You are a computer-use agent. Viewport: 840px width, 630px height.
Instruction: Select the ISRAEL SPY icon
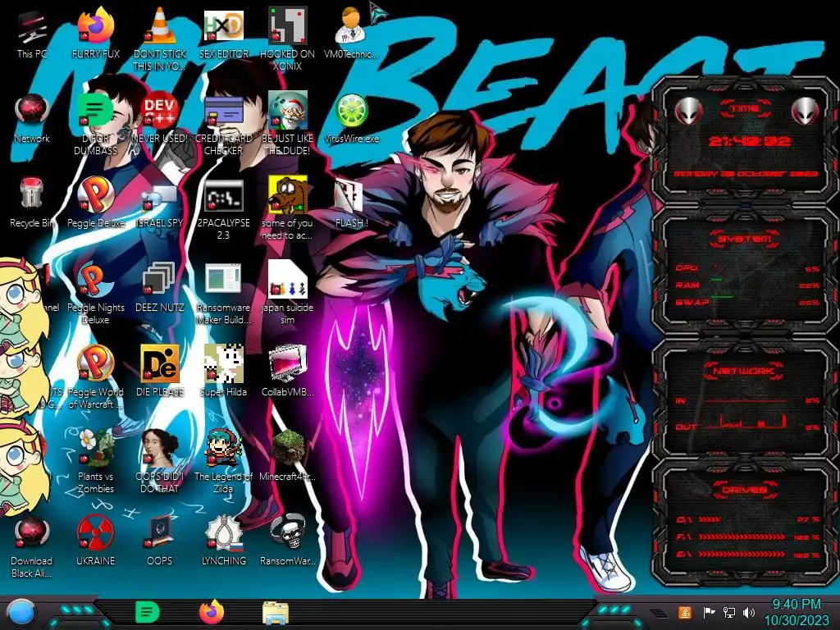tap(160, 206)
